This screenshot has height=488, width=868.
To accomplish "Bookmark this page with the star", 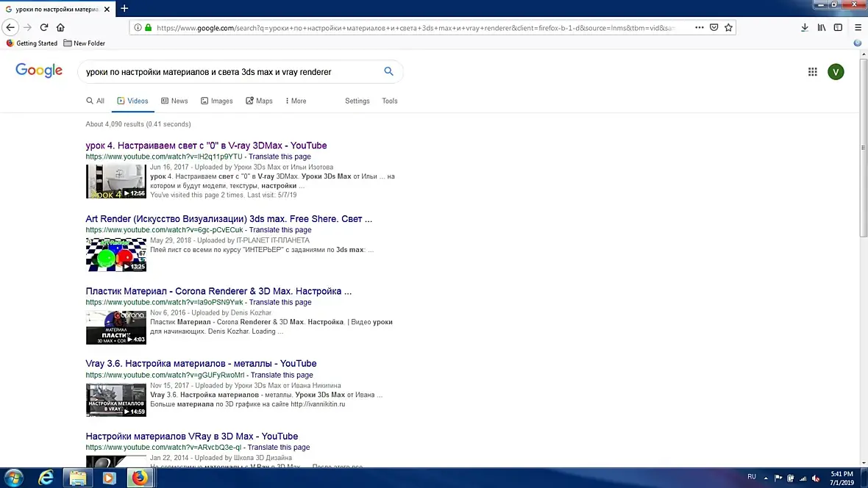I will [x=728, y=27].
